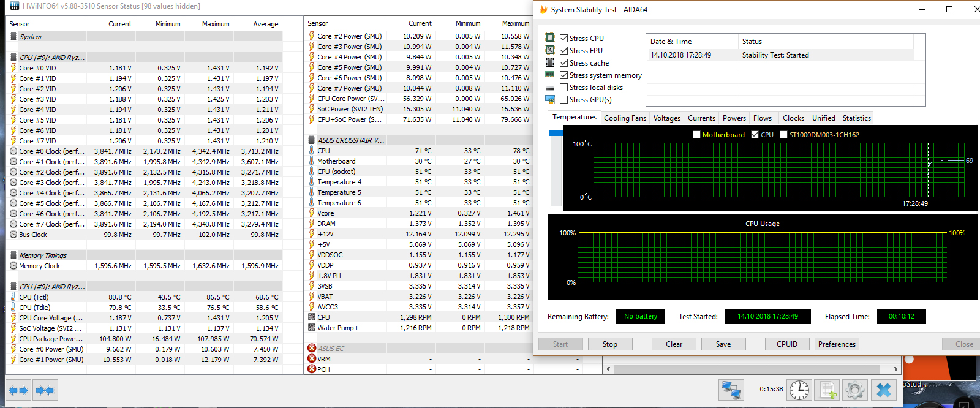Click the clock icon next to Bus Clock
The width and height of the screenshot is (980, 408).
click(13, 235)
